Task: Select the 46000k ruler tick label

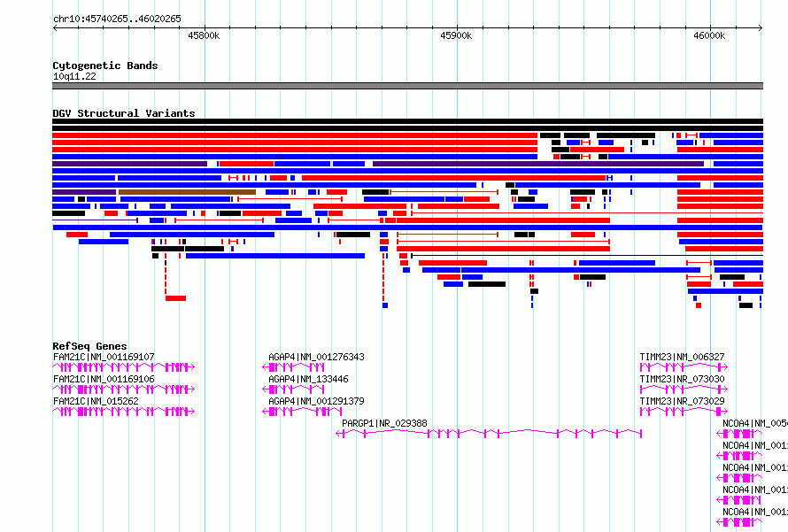Action: point(709,35)
